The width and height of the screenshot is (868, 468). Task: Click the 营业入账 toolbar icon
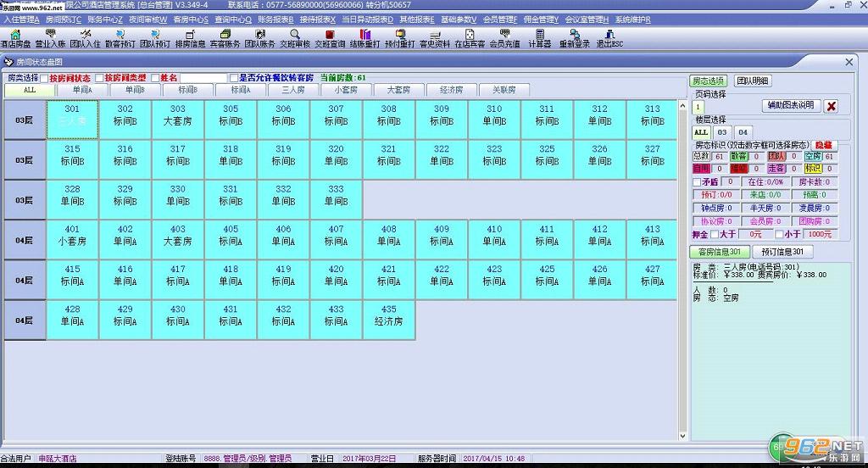point(50,39)
